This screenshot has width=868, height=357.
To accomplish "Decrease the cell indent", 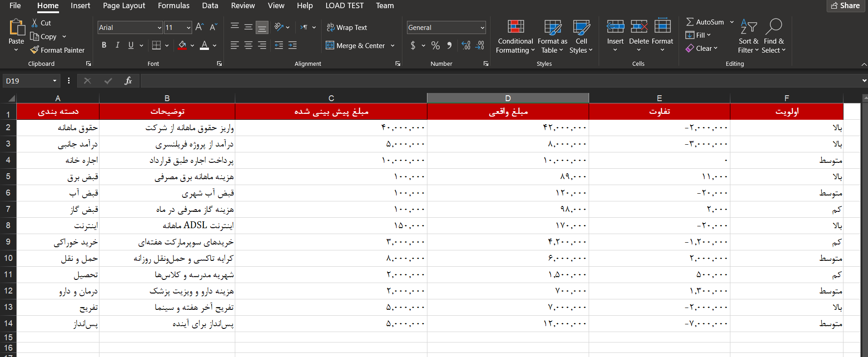I will point(279,45).
